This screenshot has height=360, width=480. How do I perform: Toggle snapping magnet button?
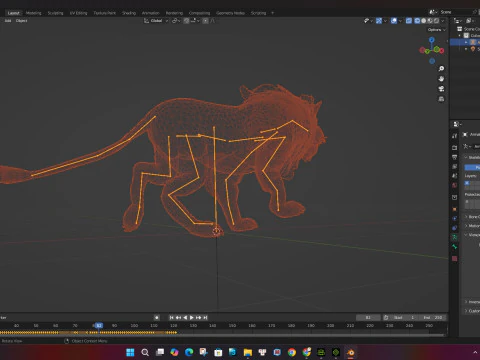pyautogui.click(x=187, y=21)
